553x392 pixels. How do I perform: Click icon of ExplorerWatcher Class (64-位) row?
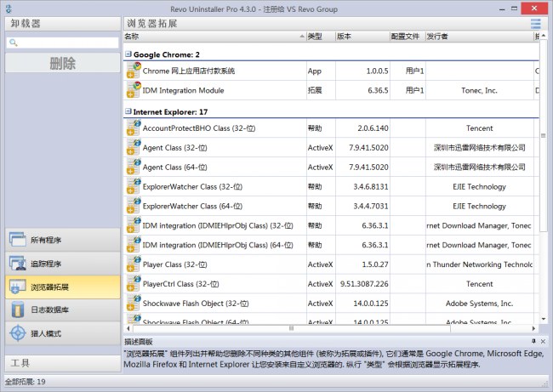(134, 206)
